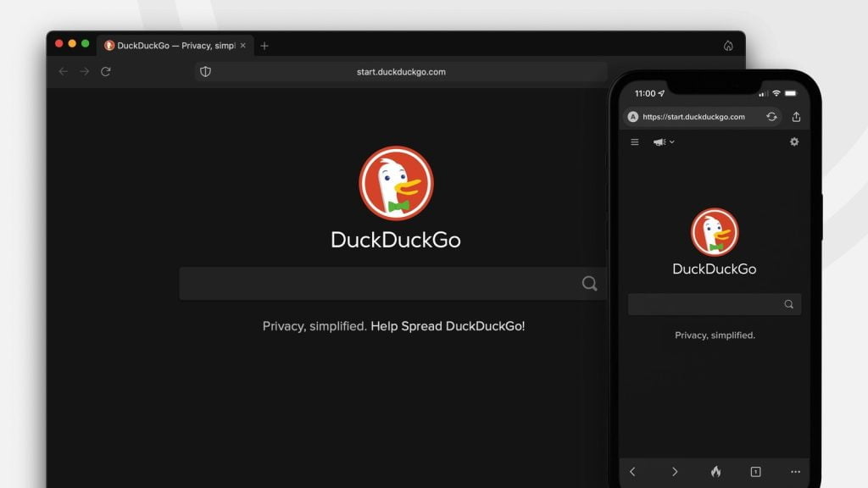The height and width of the screenshot is (488, 868).
Task: Reload the page in the desktop browser
Action: point(104,72)
